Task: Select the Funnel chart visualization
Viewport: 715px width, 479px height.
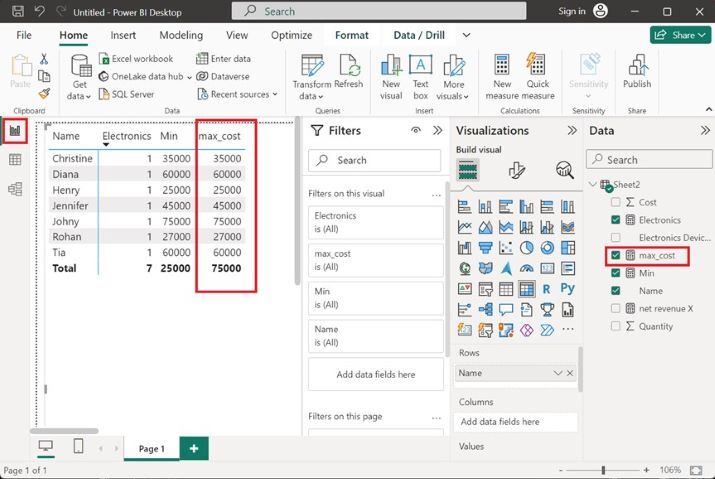Action: tap(485, 247)
